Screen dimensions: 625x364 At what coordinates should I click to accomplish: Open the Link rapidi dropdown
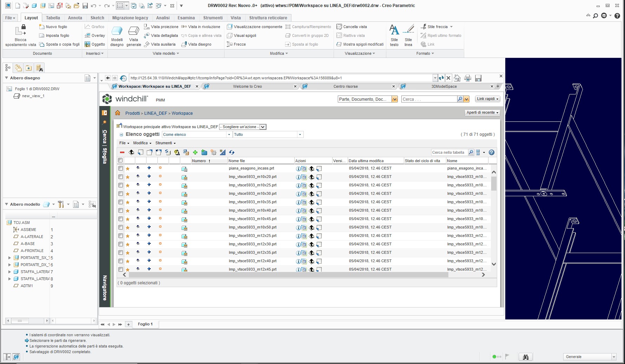[x=487, y=99]
